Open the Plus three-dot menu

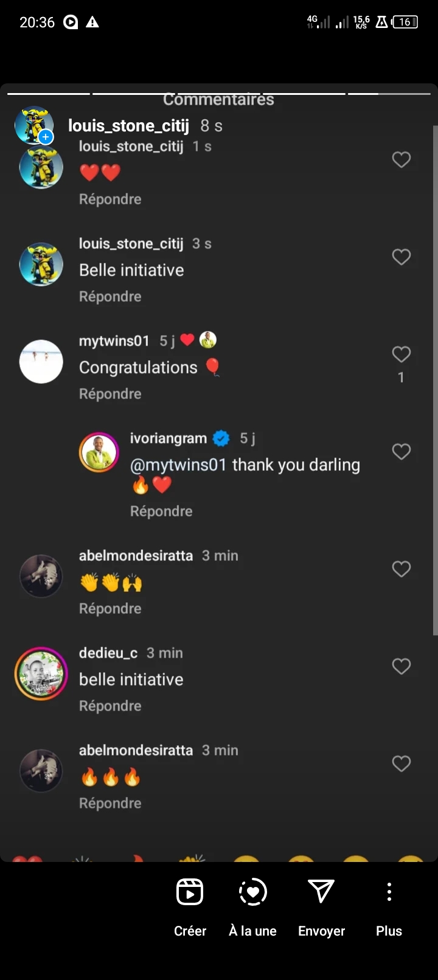click(389, 892)
